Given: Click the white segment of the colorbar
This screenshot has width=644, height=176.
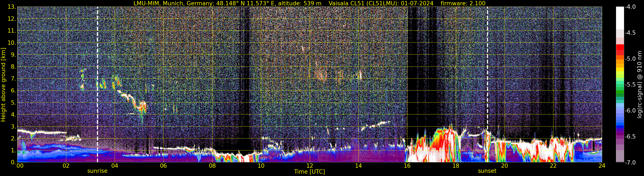Looking at the screenshot, I should (620, 18).
